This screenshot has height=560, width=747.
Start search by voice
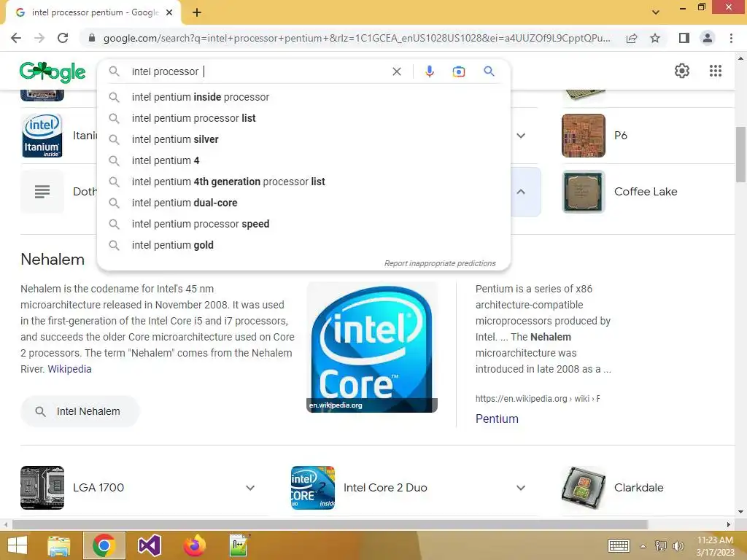click(429, 71)
